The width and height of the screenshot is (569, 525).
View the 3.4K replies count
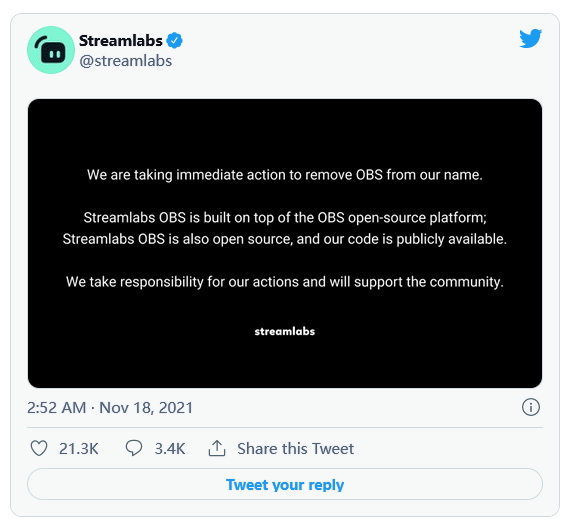pyautogui.click(x=170, y=449)
